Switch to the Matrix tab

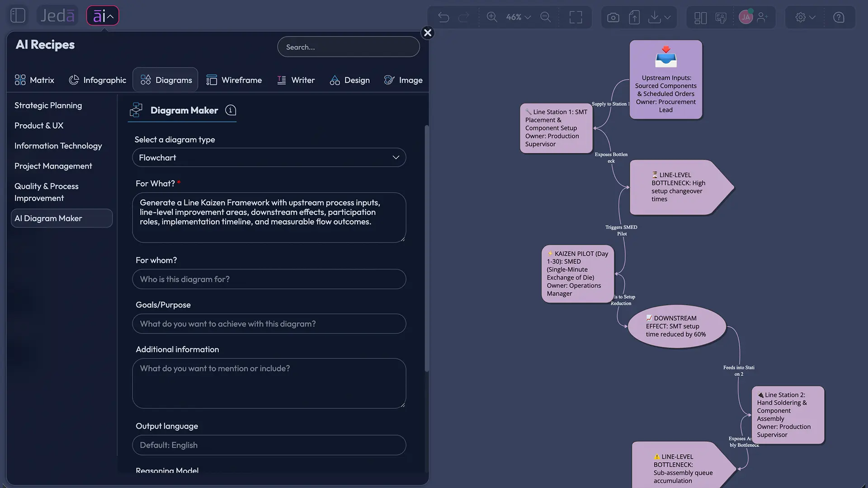tap(34, 80)
